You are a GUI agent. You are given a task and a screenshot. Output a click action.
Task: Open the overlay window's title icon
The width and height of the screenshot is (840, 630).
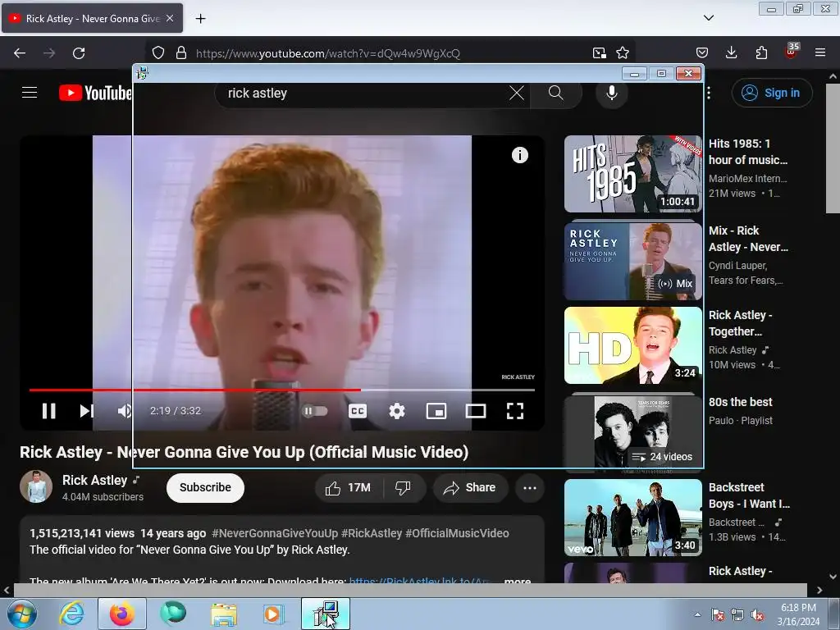(x=143, y=73)
